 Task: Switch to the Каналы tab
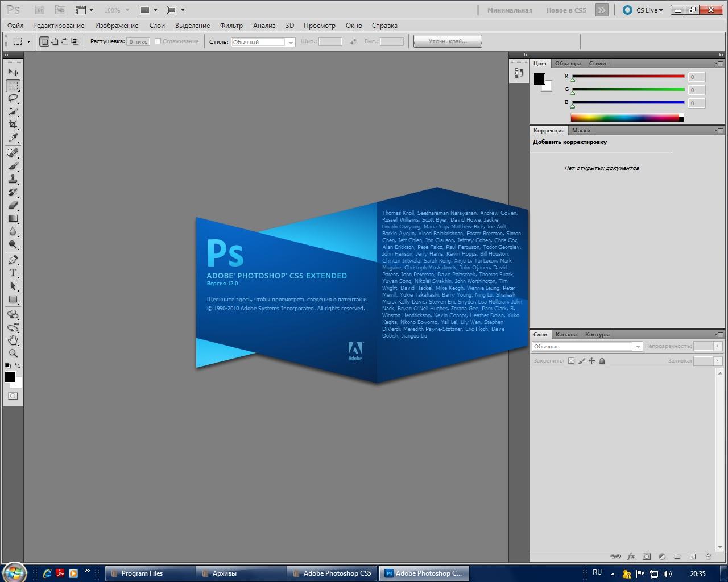tap(566, 334)
